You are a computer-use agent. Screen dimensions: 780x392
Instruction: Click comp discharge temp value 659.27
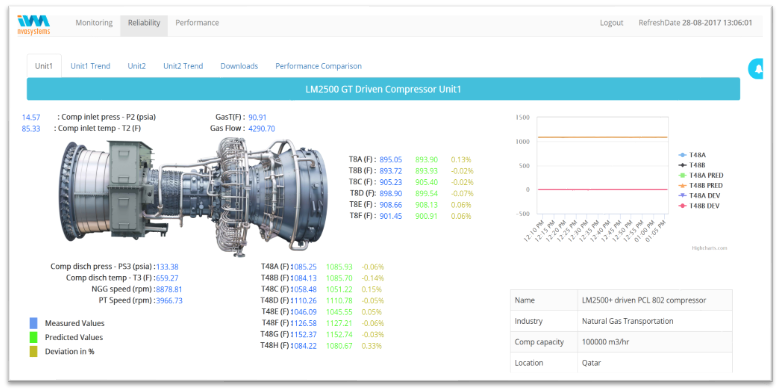pyautogui.click(x=167, y=278)
